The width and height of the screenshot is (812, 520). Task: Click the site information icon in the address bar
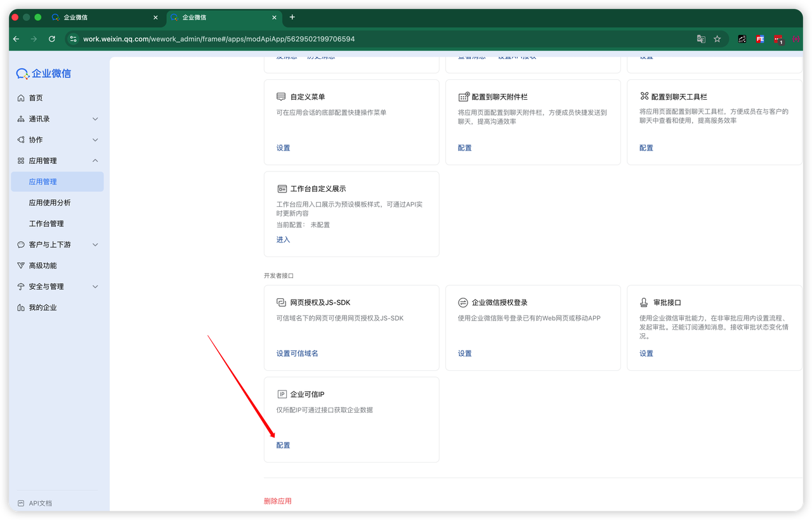pos(73,39)
